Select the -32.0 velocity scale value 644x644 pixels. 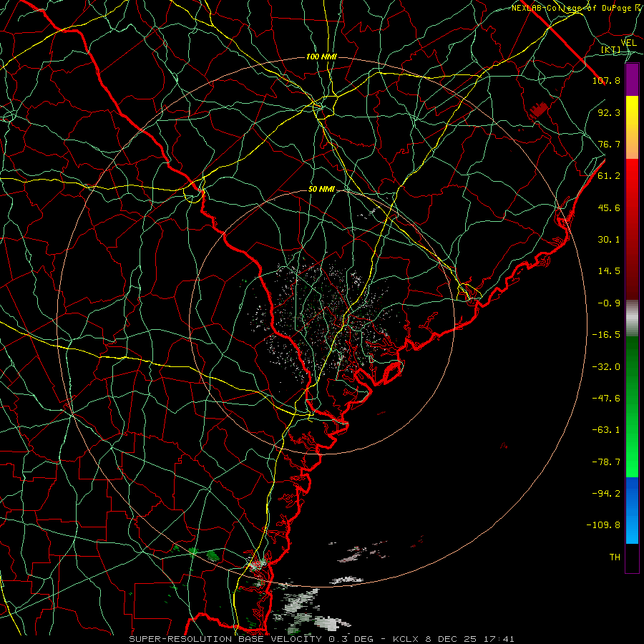[606, 367]
